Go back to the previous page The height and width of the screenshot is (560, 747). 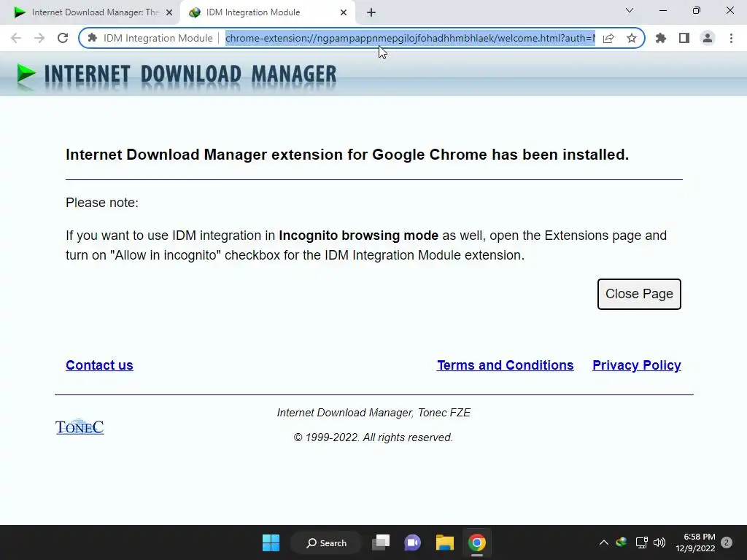[x=16, y=38]
